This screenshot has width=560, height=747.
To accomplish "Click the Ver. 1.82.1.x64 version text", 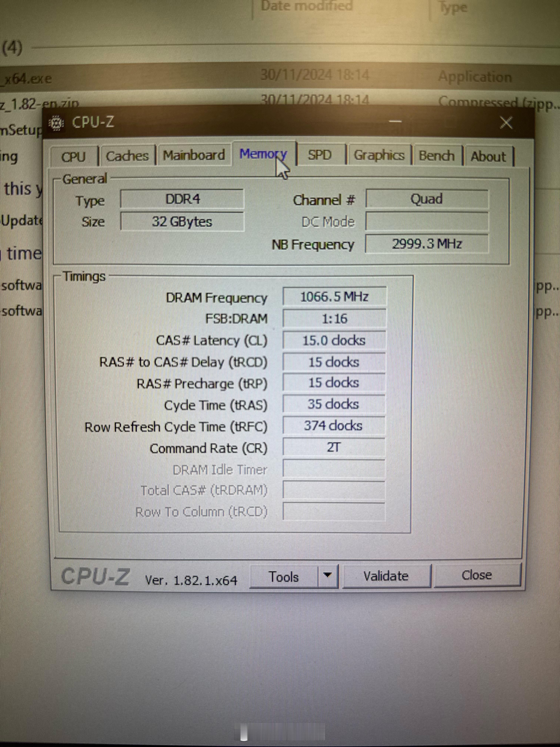I will (x=191, y=580).
